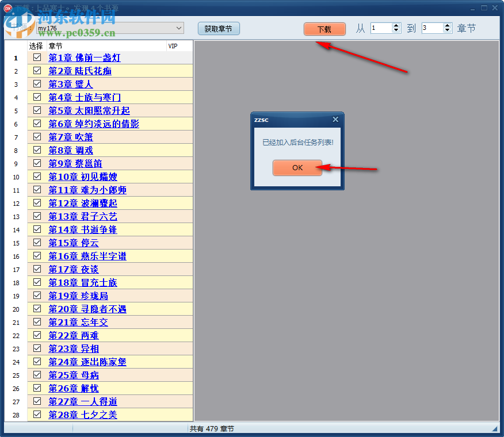
Task: Click status bar text 共有 479 章节
Action: 212,428
